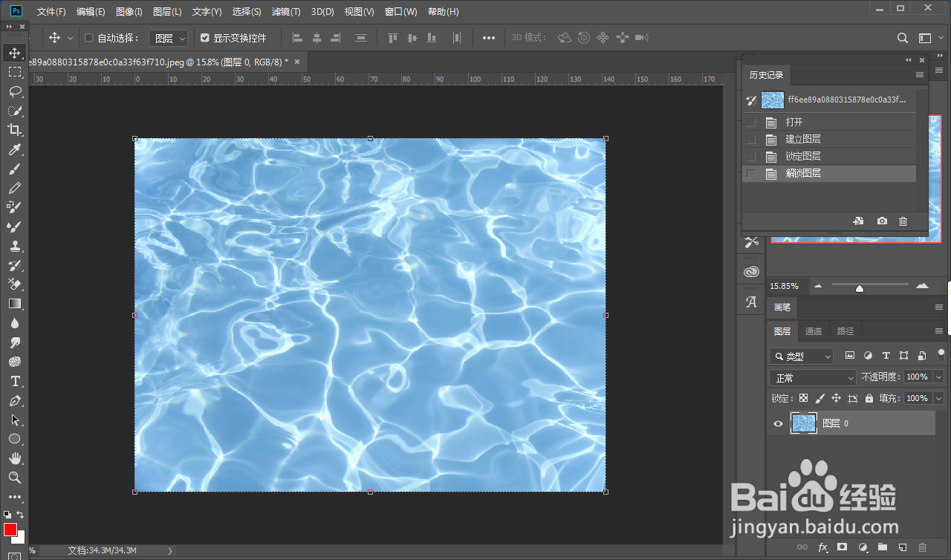Hide 图层 0 with eye icon
951x560 pixels.
778,424
